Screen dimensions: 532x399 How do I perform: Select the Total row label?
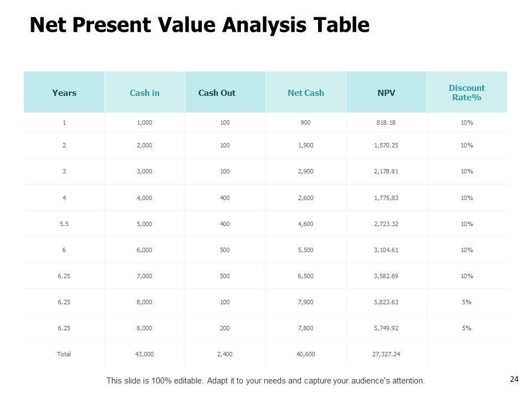[64, 354]
